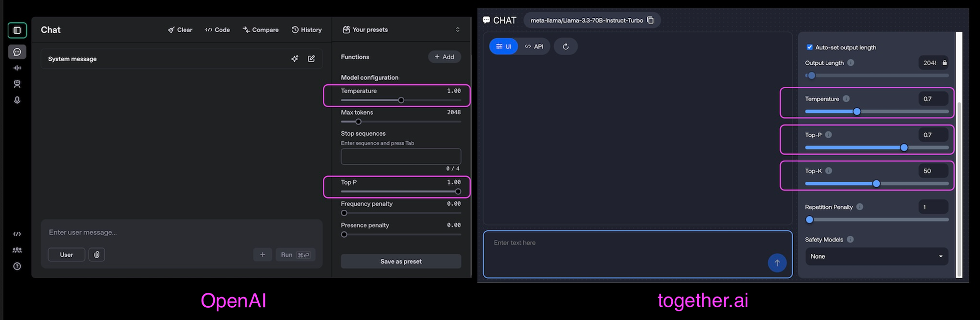Click the Run button
The height and width of the screenshot is (320, 980).
[296, 255]
